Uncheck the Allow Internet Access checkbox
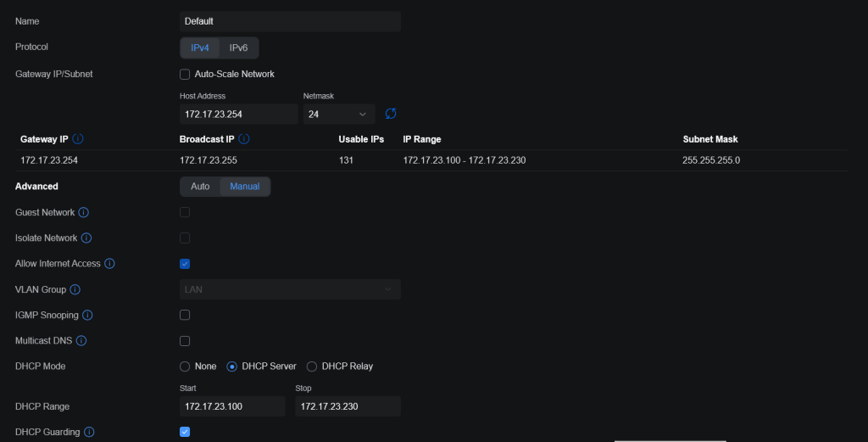 click(x=185, y=264)
